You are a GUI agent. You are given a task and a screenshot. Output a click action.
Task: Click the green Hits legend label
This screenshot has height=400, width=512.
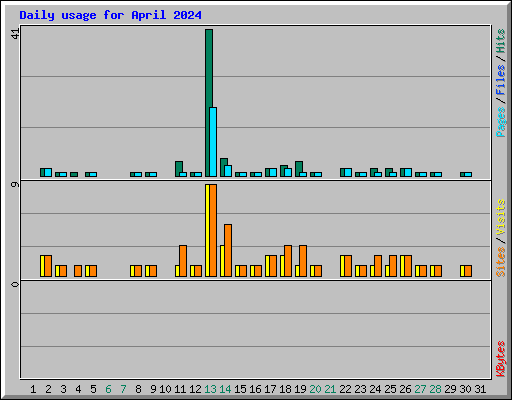click(x=500, y=41)
